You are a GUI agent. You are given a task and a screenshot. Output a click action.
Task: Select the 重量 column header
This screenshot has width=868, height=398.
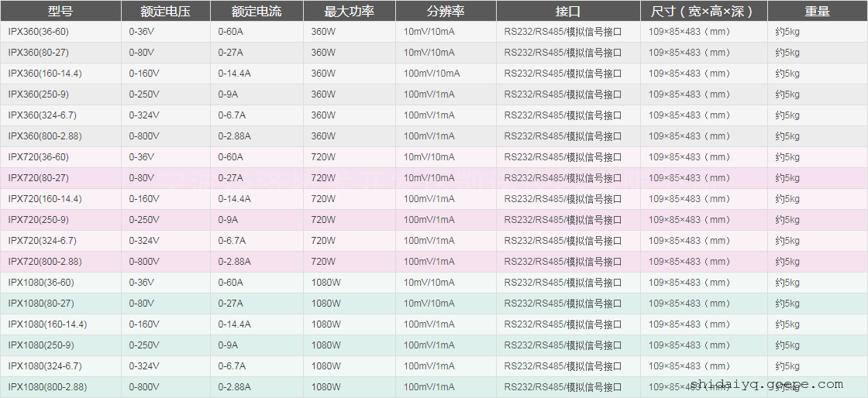point(817,12)
